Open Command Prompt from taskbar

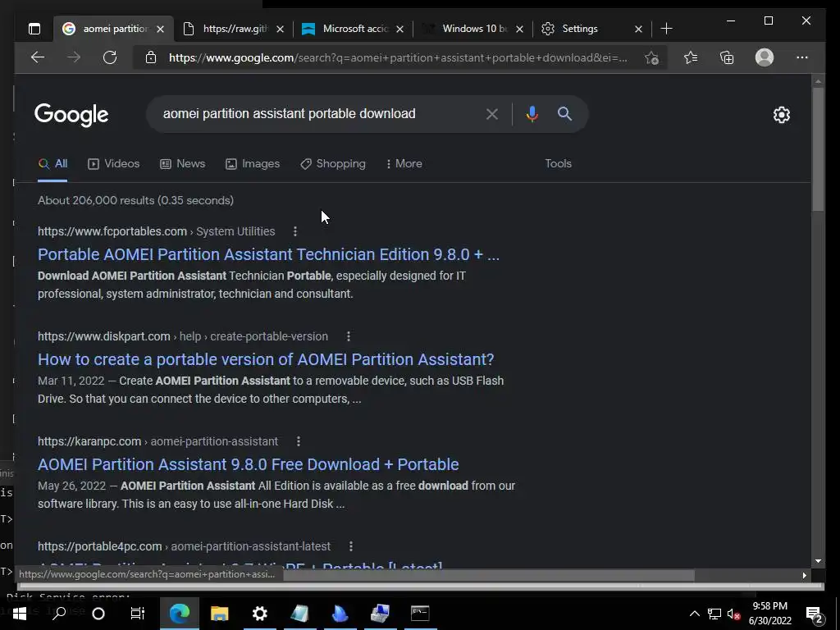coord(420,614)
